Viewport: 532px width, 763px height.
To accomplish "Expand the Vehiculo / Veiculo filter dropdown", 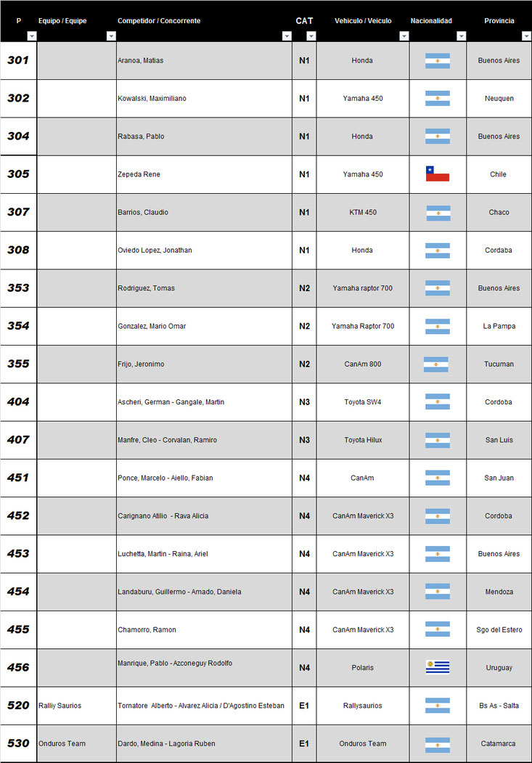I will [404, 36].
